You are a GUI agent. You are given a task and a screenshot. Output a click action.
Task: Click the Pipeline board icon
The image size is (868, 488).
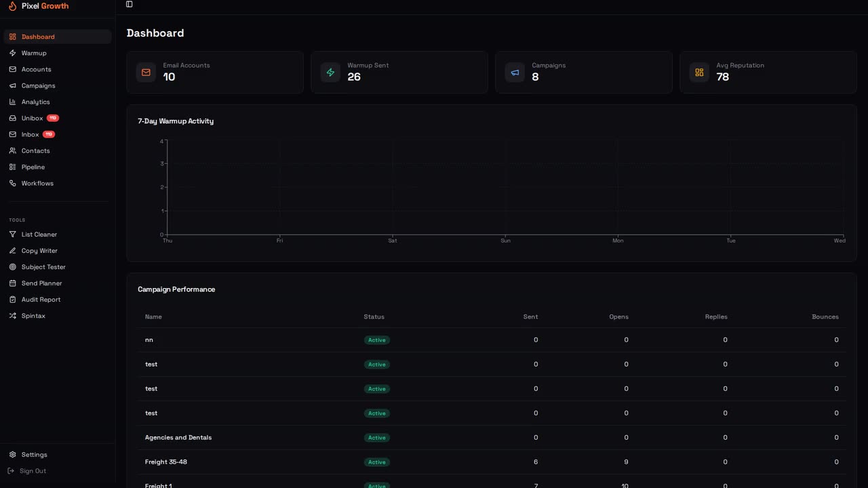[12, 167]
